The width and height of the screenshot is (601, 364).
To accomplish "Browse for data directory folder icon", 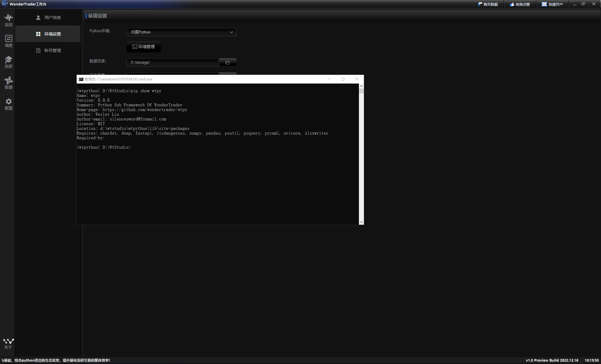I will pos(227,62).
